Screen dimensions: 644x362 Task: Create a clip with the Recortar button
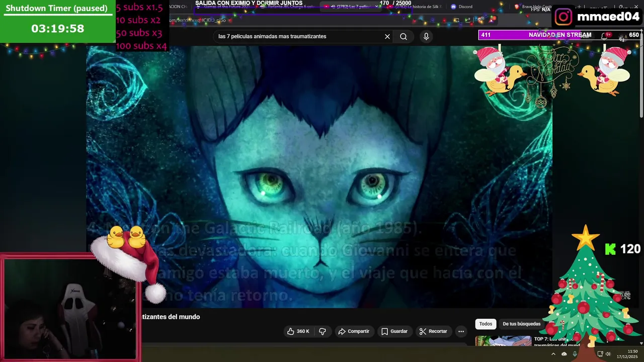coord(433,331)
